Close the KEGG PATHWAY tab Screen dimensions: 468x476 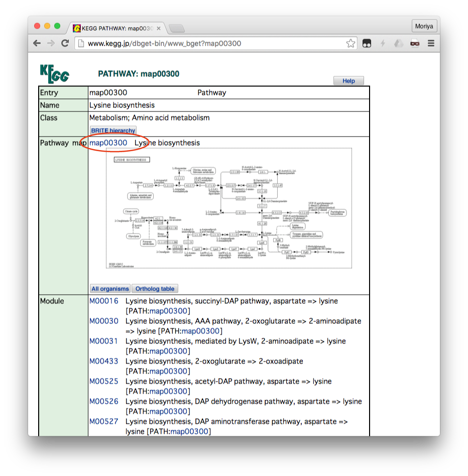click(159, 29)
